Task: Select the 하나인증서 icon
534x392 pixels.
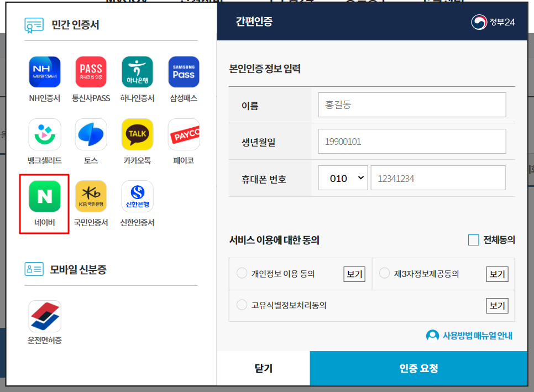Action: (137, 72)
